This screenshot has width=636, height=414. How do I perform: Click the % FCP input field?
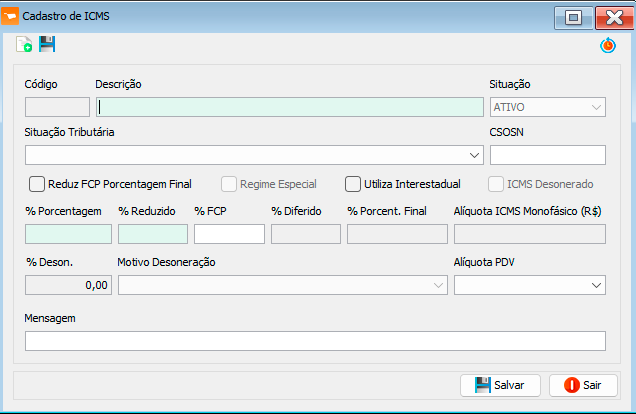(x=229, y=234)
